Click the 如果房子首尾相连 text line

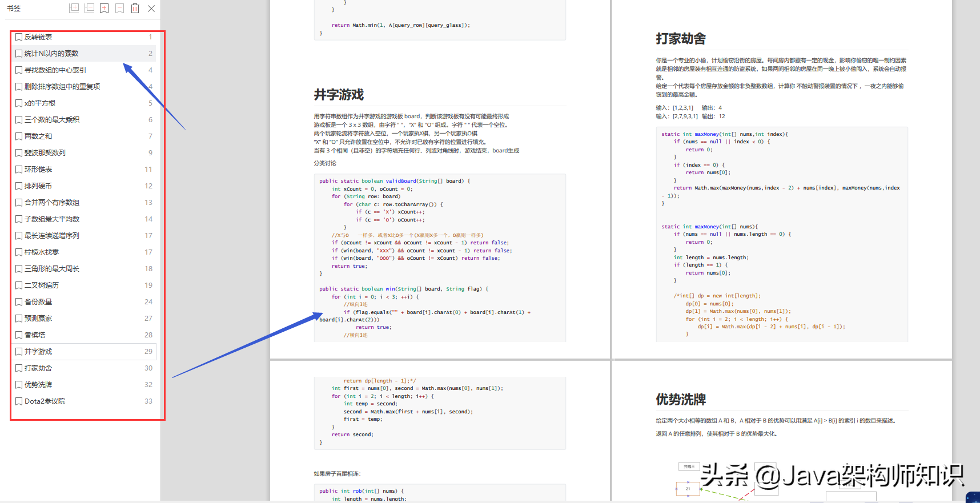(337, 474)
